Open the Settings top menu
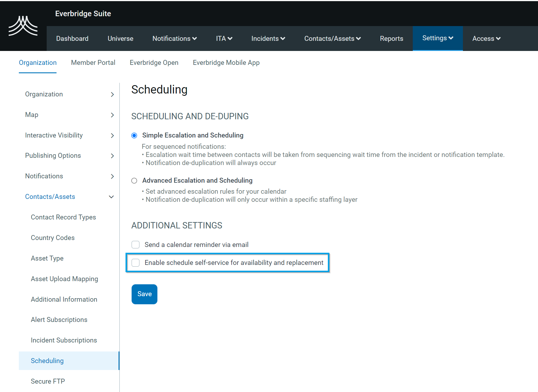Image resolution: width=538 pixels, height=392 pixels. pyautogui.click(x=438, y=38)
